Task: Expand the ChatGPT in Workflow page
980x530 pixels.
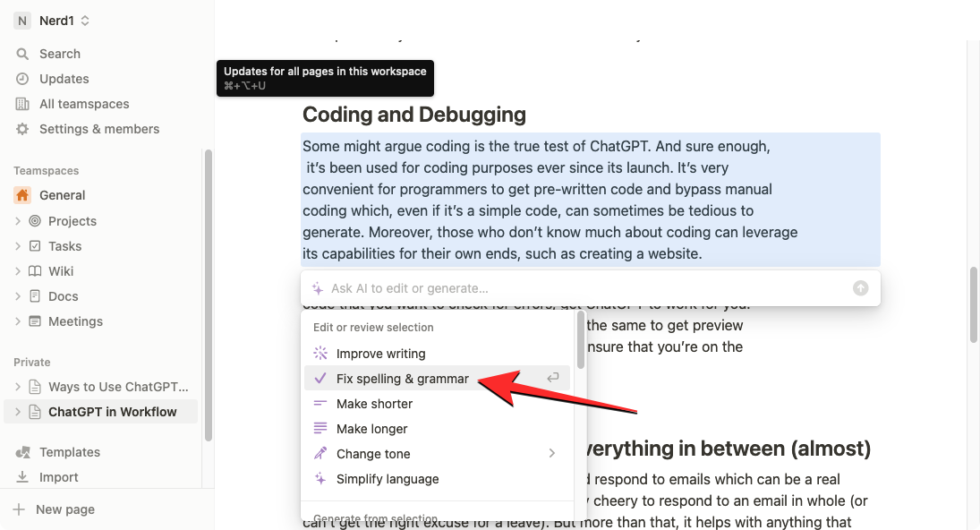Action: [x=18, y=412]
